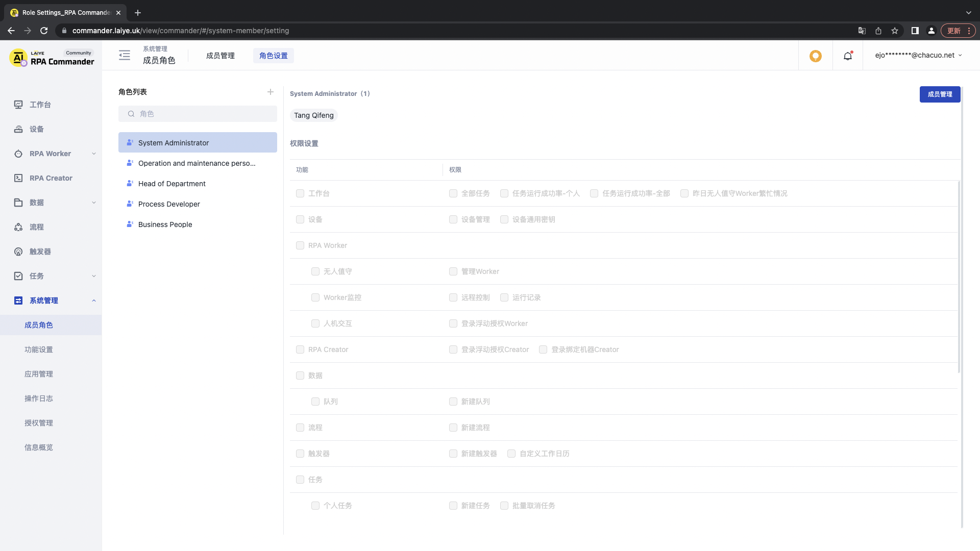Screen dimensions: 980x551
Task: Click the Process Developer role icon
Action: (130, 204)
